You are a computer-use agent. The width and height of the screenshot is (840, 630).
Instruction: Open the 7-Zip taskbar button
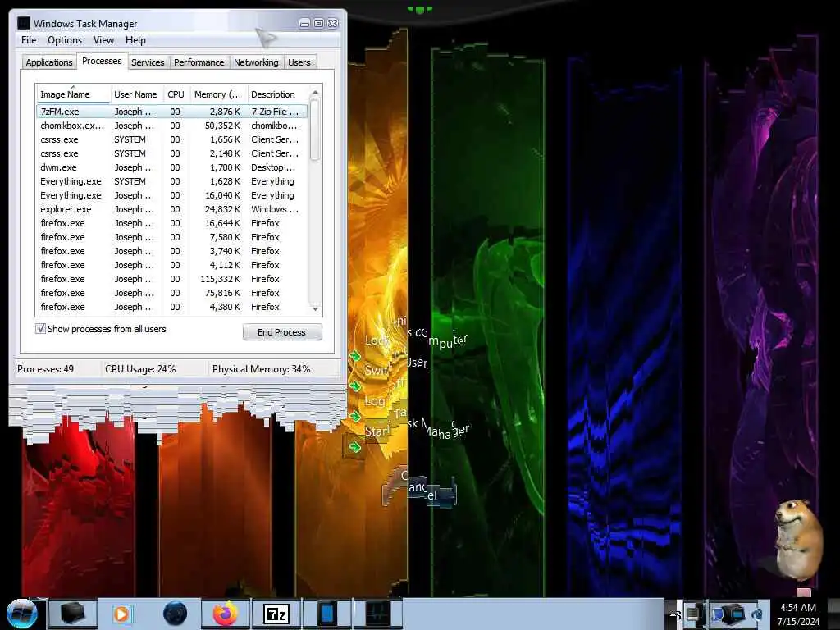coord(276,614)
